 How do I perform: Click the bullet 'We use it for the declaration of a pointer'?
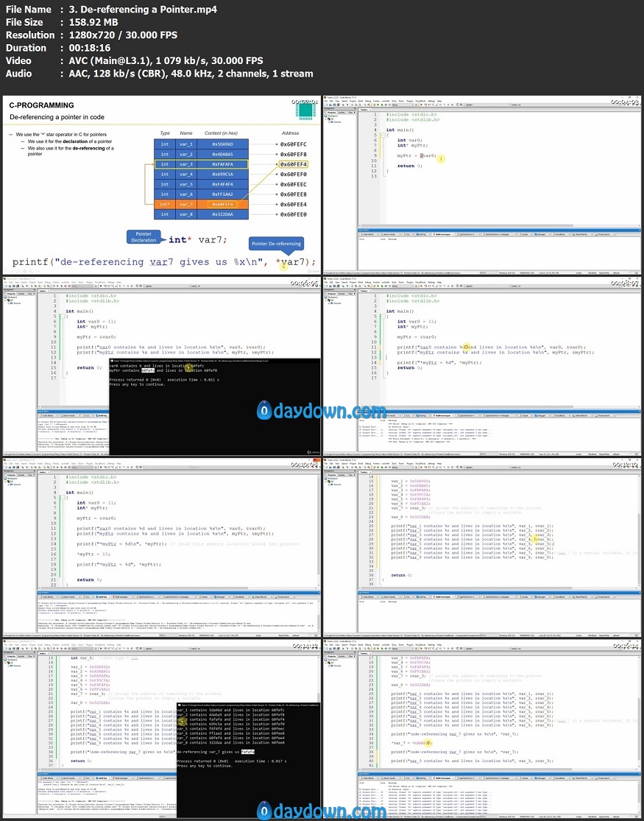(x=70, y=141)
